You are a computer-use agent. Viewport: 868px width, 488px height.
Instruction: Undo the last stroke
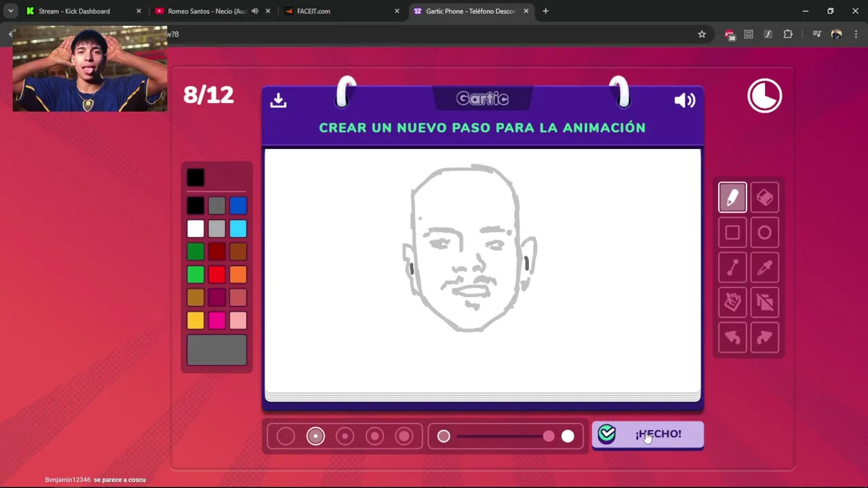pyautogui.click(x=732, y=338)
